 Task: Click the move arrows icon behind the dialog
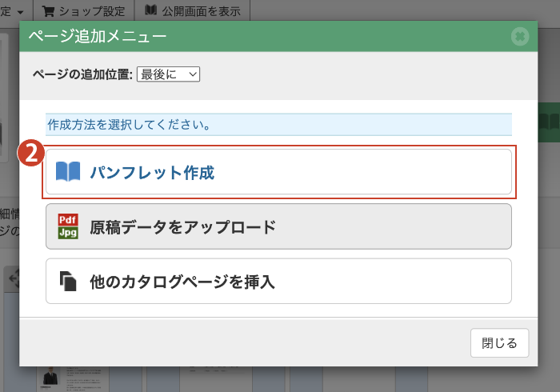pyautogui.click(x=12, y=279)
